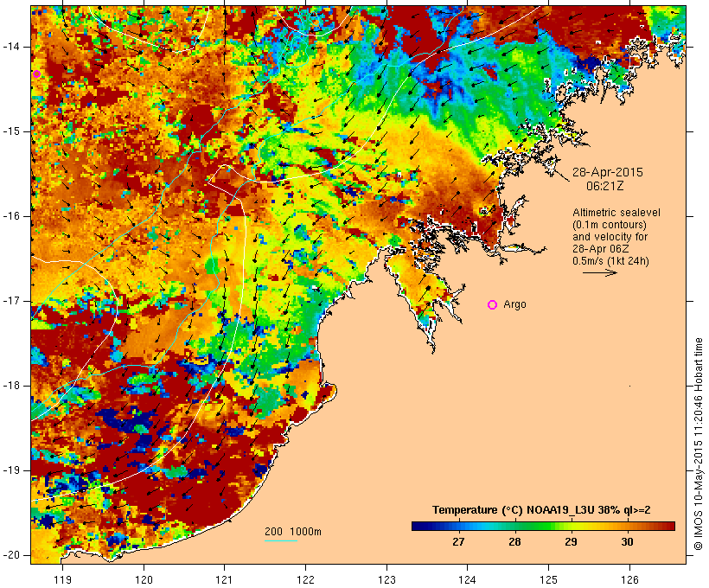Click the cyan bathymetry legend line sample
This screenshot has width=709, height=588.
[x=281, y=540]
